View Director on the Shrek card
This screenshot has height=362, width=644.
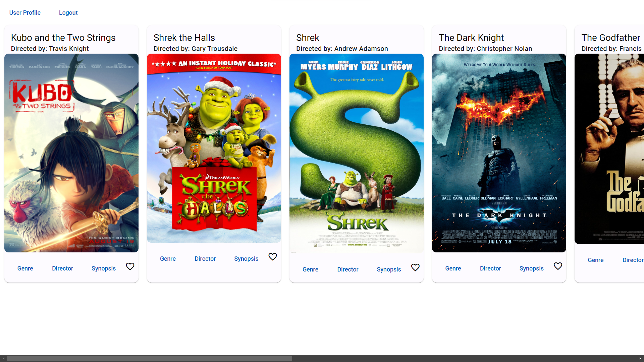click(348, 269)
